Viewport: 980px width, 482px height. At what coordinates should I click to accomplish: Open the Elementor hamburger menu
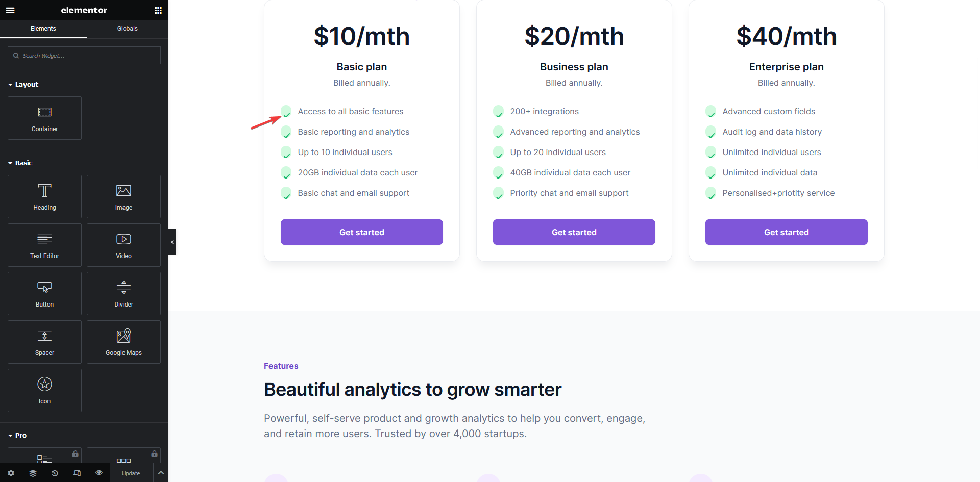pos(10,10)
